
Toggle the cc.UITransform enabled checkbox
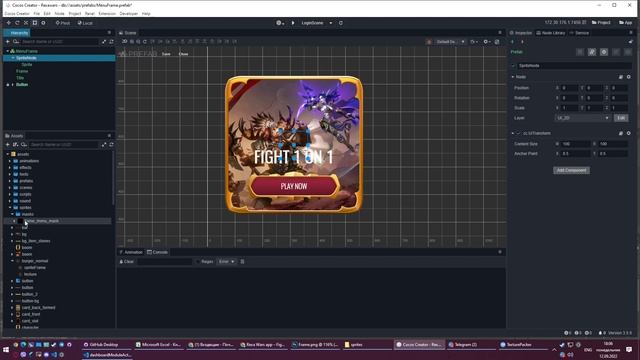(518, 133)
